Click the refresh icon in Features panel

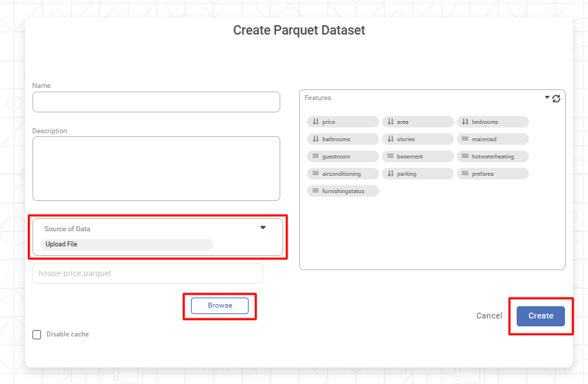[x=556, y=99]
